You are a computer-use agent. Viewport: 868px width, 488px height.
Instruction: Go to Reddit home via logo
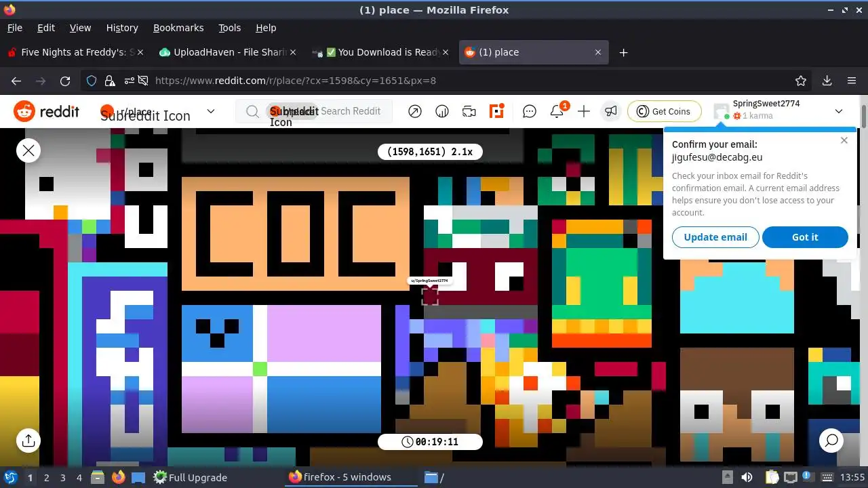(x=47, y=111)
